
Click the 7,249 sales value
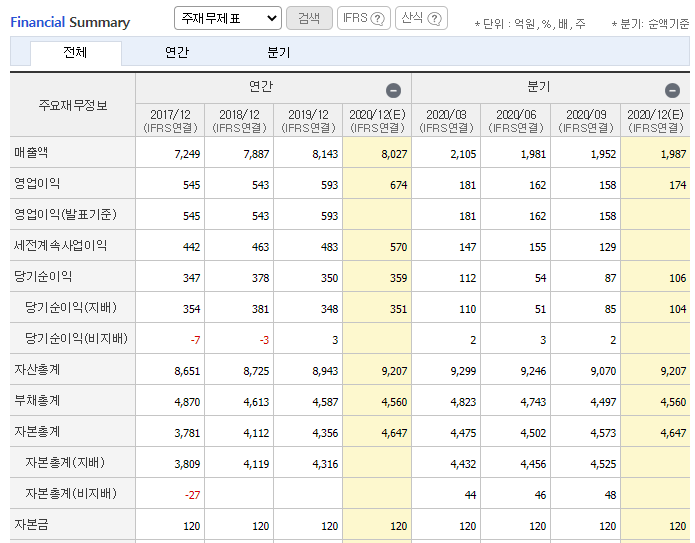[187, 154]
